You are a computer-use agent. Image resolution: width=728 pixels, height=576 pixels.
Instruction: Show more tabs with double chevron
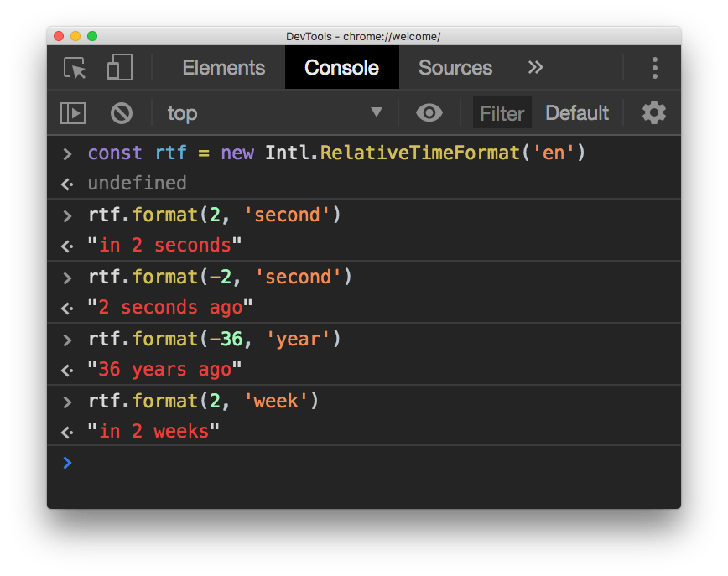tap(535, 68)
